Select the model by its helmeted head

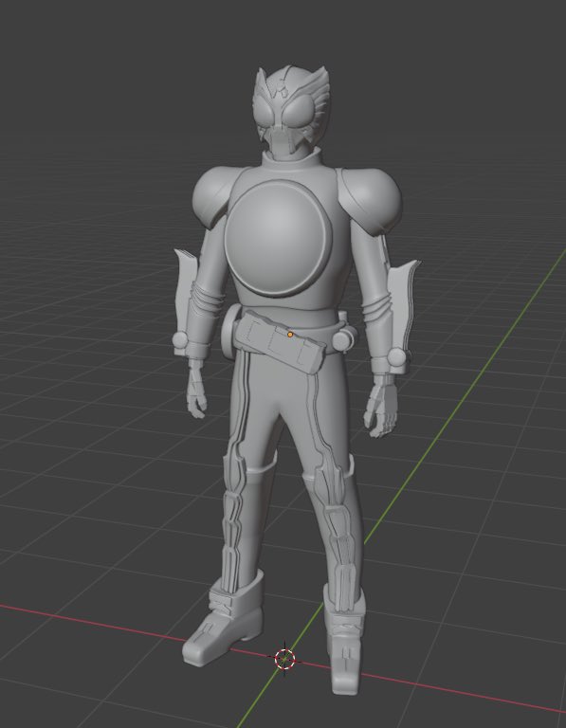point(292,112)
